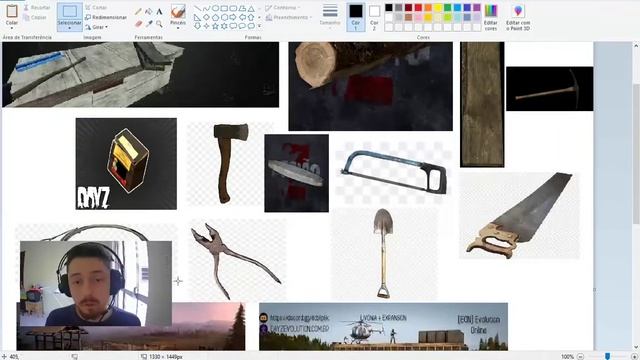
Task: Click the wooden log image on canvas
Action: tap(371, 86)
